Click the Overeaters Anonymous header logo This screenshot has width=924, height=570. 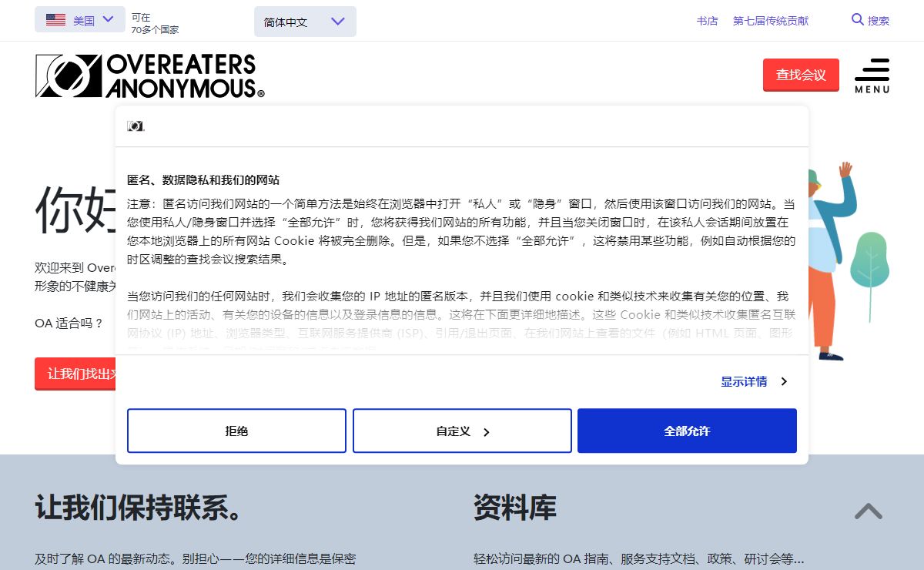[x=149, y=75]
